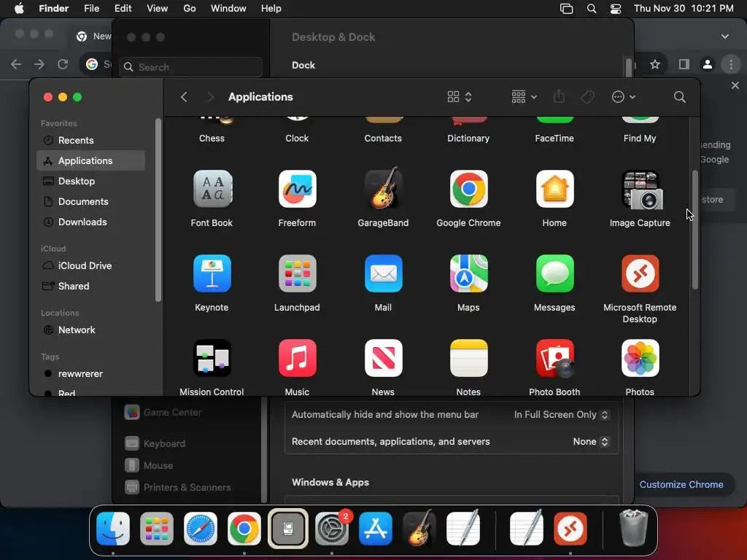Open Trash in the Dock

633,528
